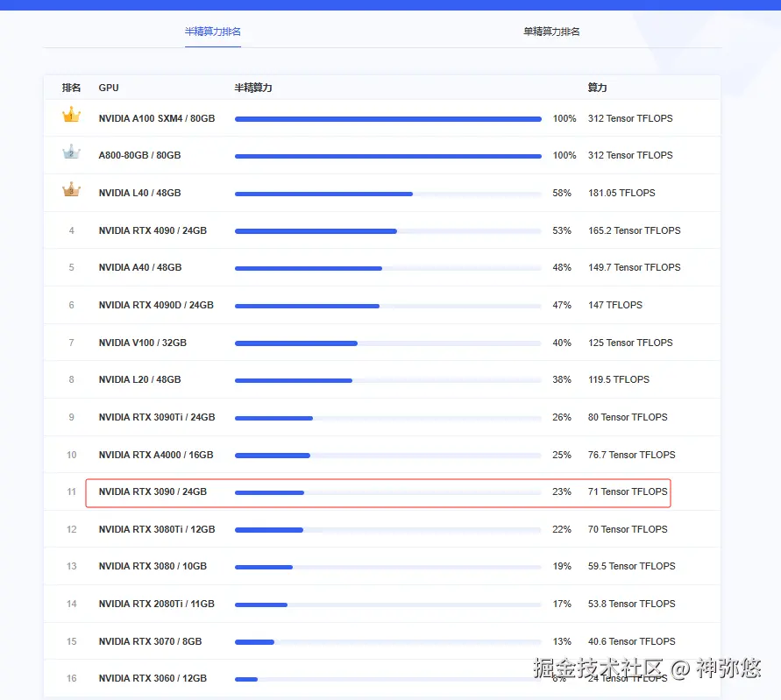Screen dimensions: 781x700
Task: Click the 70 Tensor TFLOPS value
Action: 628,529
